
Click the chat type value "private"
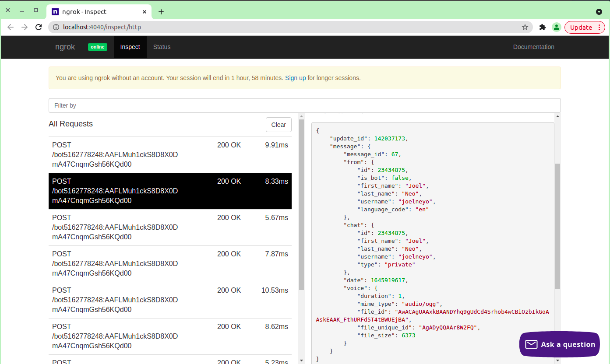pos(400,264)
